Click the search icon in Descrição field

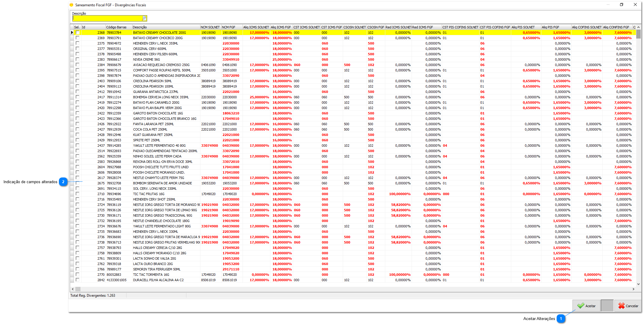pos(144,19)
